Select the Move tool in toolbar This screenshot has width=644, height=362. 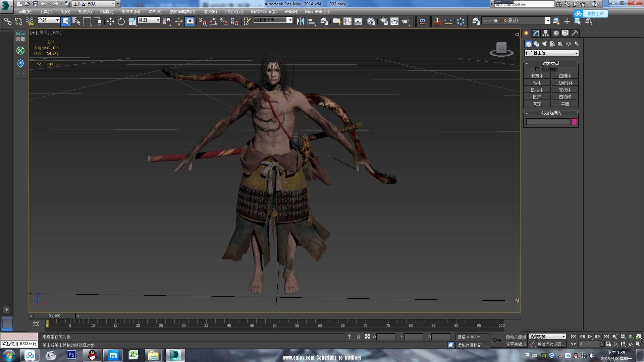110,21
